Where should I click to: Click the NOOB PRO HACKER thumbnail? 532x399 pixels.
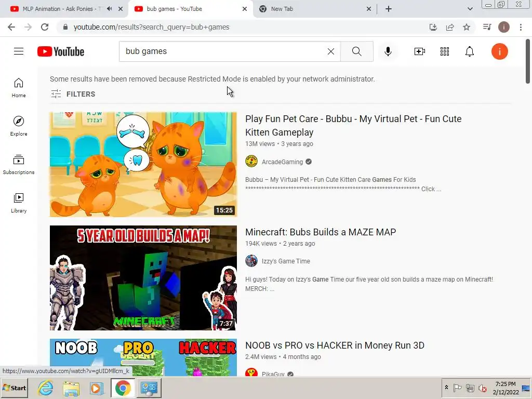tap(143, 357)
